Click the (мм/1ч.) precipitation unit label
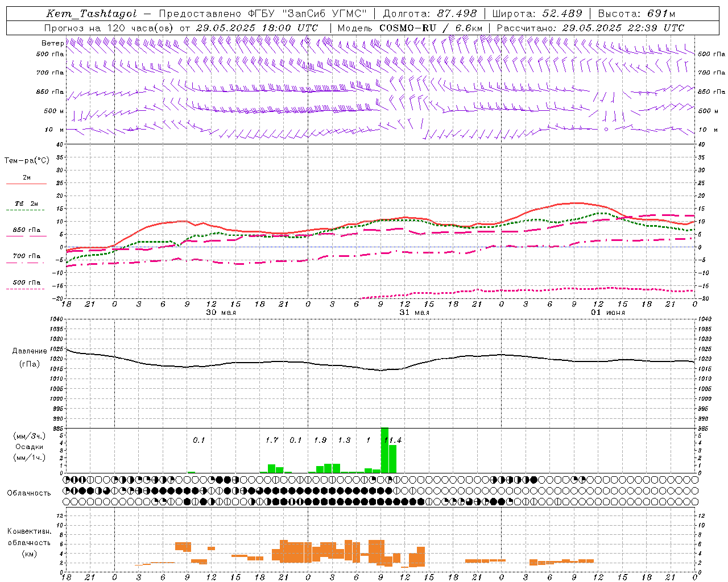This screenshot has width=728, height=582. point(30,458)
